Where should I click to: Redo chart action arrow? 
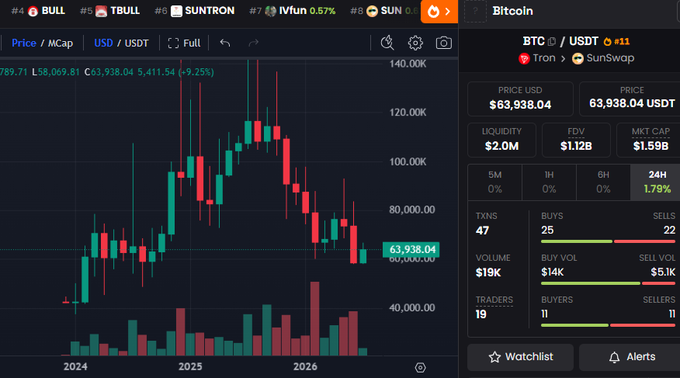(253, 43)
